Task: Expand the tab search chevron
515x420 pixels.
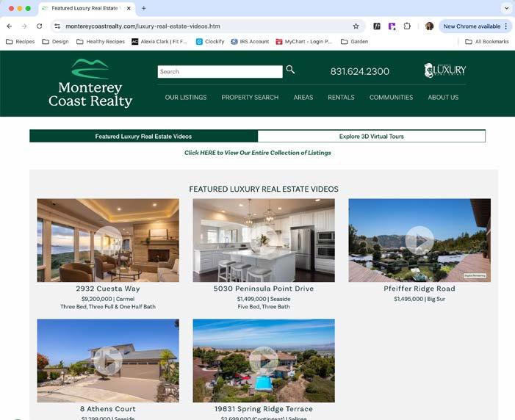Action: coord(506,8)
